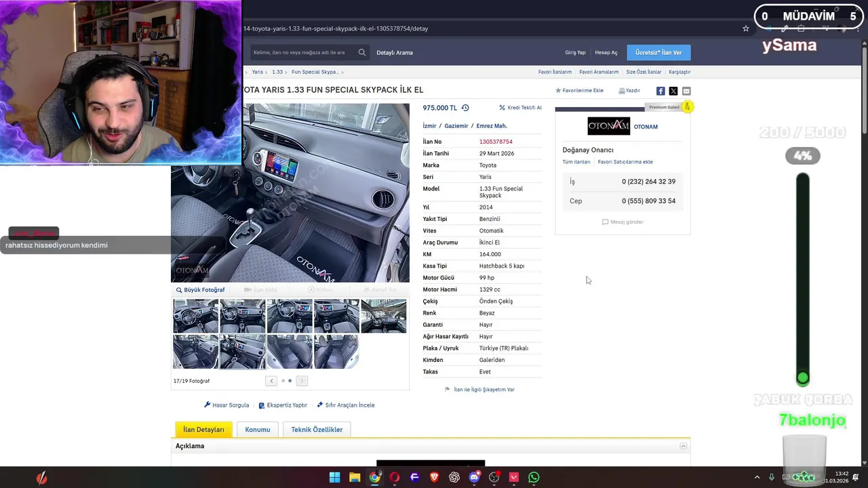Click the microphone tray icon
868x488 pixels.
click(x=773, y=477)
